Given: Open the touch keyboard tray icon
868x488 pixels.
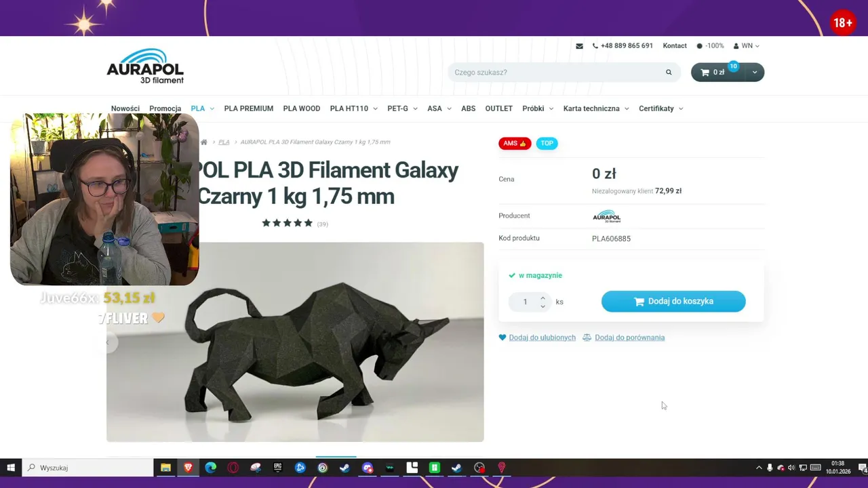Looking at the screenshot, I should [x=816, y=468].
